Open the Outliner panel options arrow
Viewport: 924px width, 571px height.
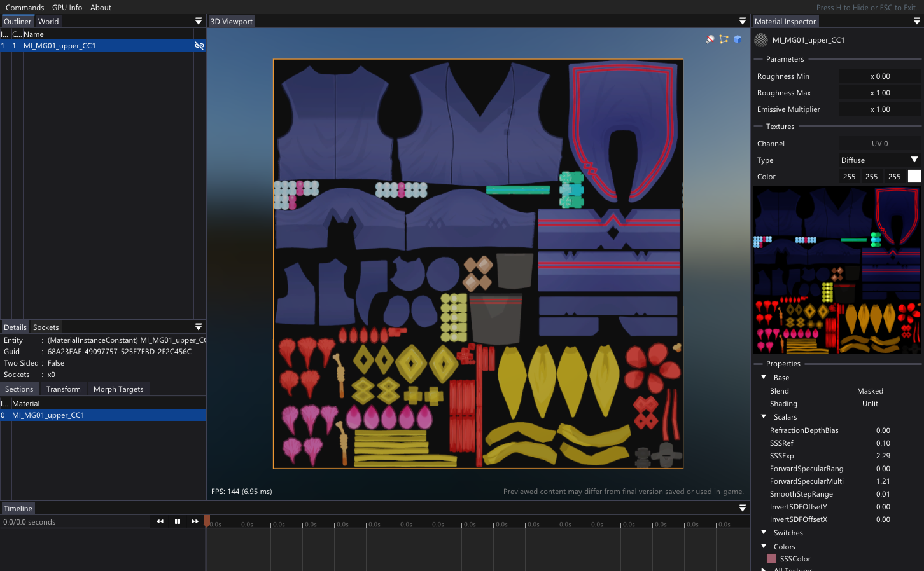click(199, 21)
